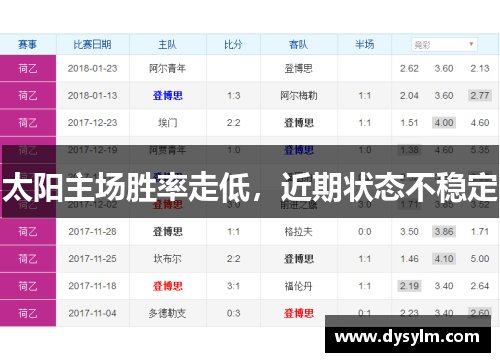Click the 3:1 score against 福伦丹

tap(233, 286)
